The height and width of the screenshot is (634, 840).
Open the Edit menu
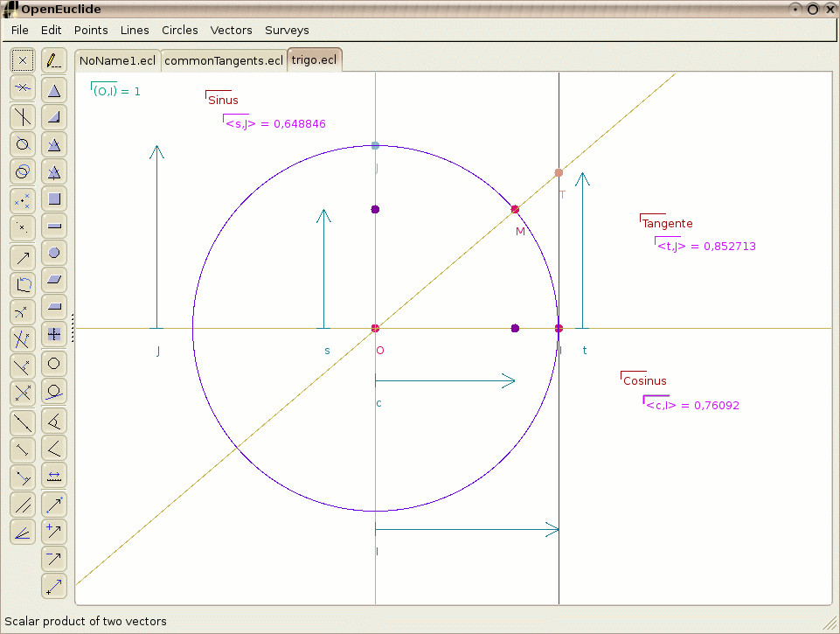pos(51,30)
